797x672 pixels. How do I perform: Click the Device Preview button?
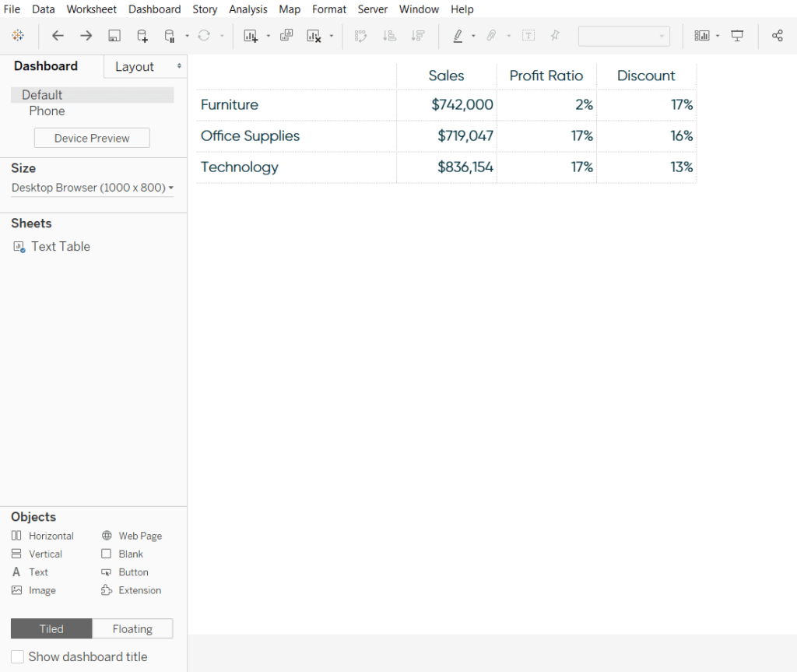(91, 137)
